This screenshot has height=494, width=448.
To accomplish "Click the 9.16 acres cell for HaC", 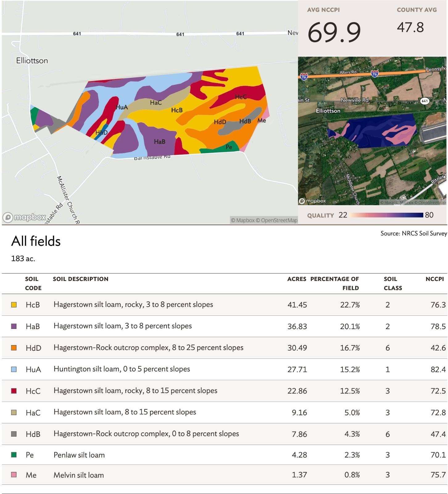I will (299, 412).
